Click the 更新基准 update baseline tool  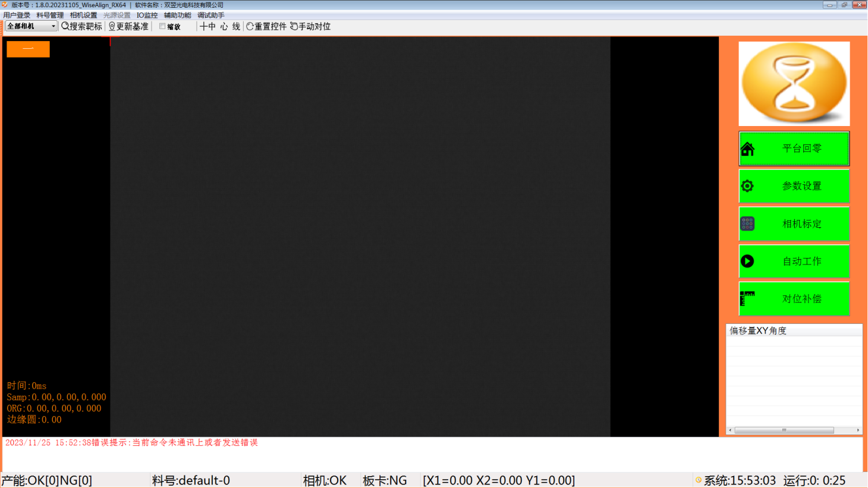pos(128,26)
